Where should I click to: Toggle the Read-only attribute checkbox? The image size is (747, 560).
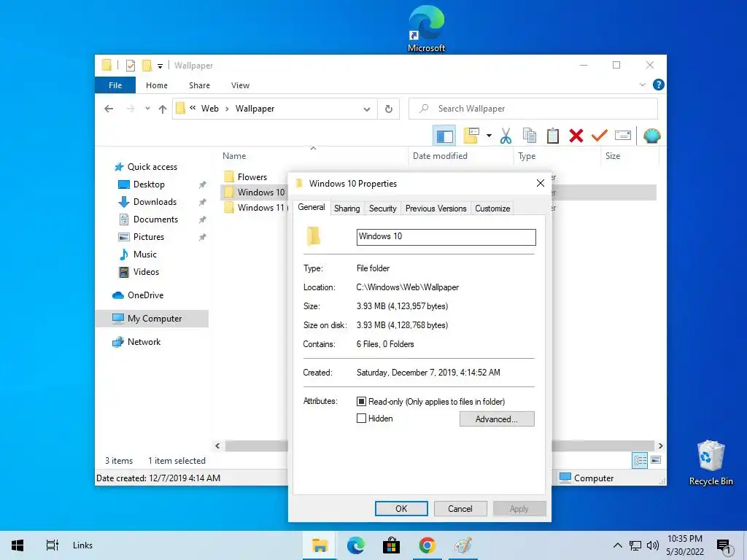(362, 402)
